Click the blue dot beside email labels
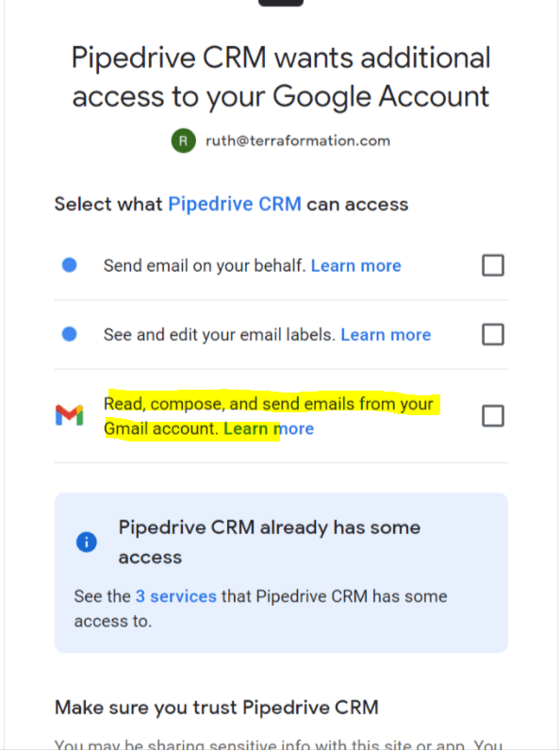 tap(70, 334)
